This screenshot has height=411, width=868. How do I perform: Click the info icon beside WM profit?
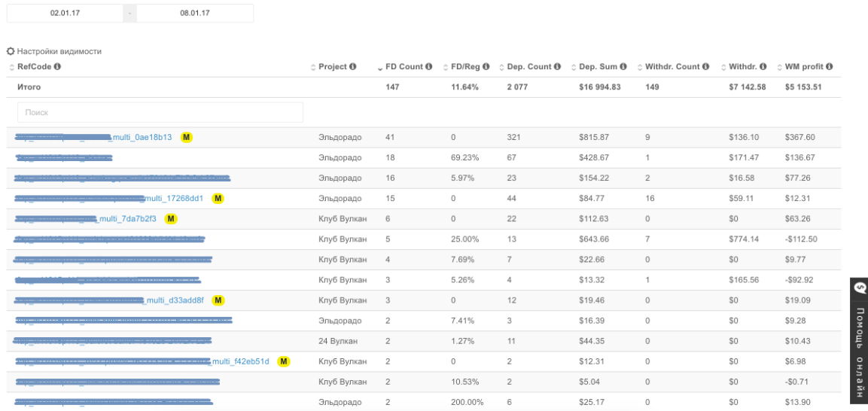tap(830, 68)
